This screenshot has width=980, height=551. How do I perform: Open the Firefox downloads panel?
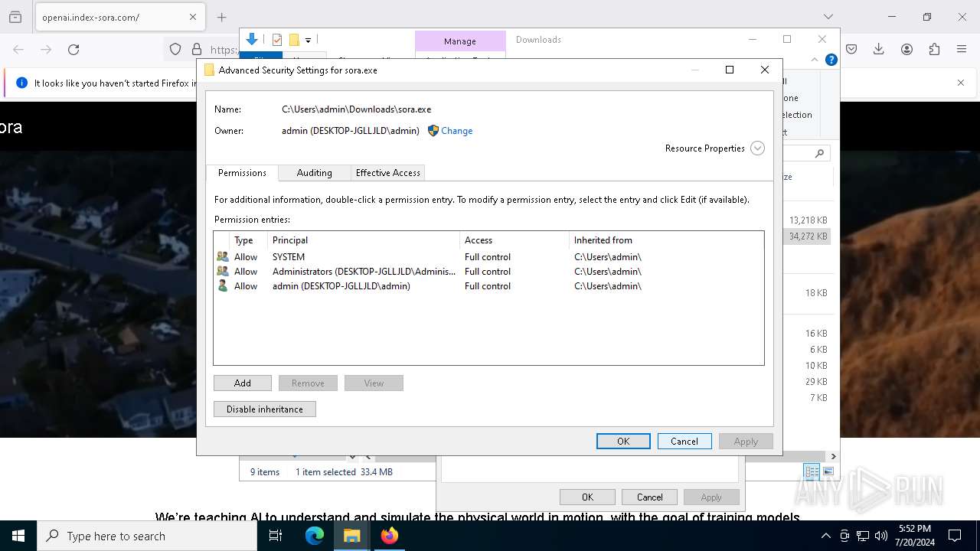point(879,49)
